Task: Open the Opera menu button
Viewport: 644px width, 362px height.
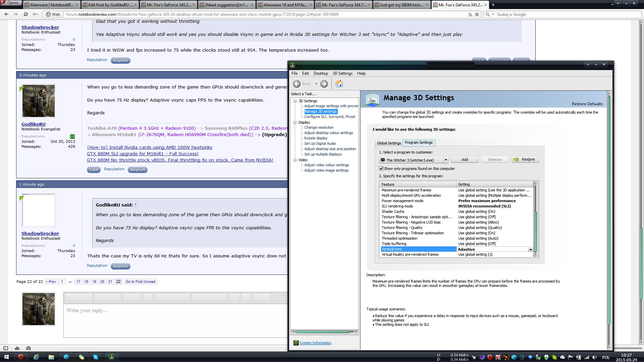Action: click(11, 3)
